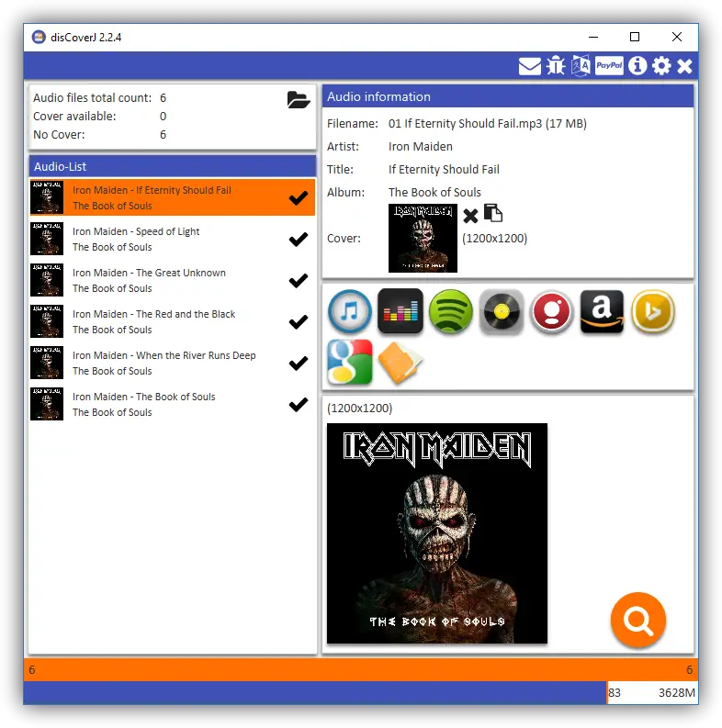The height and width of the screenshot is (728, 722).
Task: Select The Great Unknown track
Action: click(x=173, y=280)
